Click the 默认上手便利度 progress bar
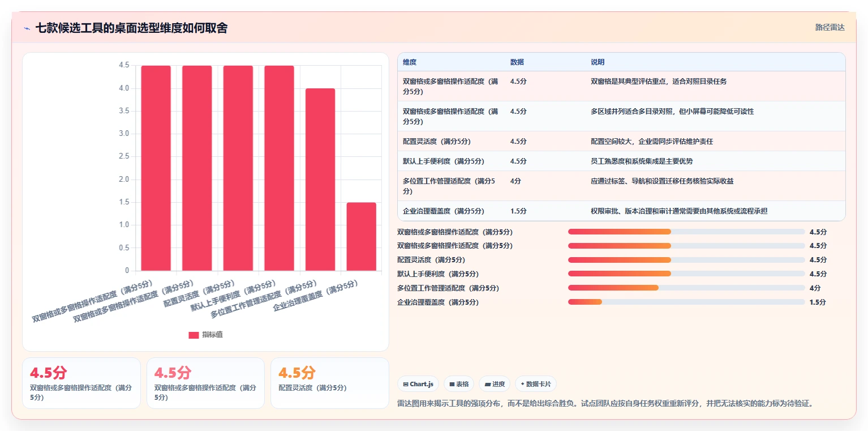This screenshot has width=868, height=431. [686, 274]
